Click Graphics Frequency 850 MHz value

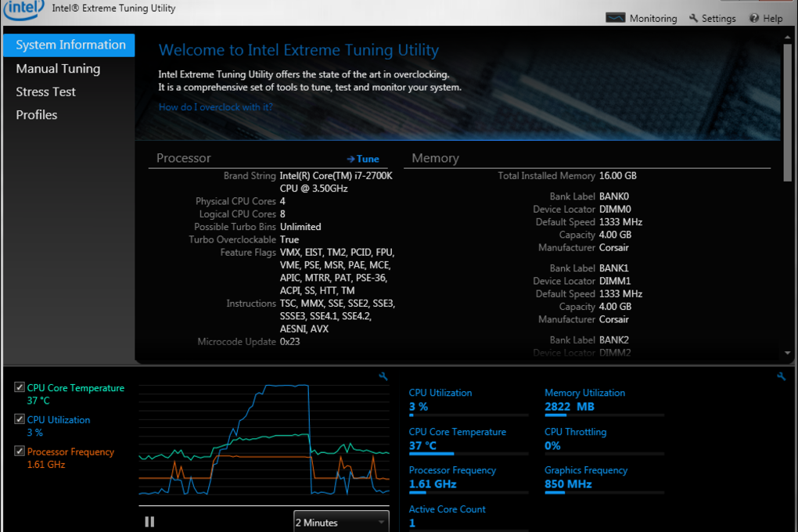click(x=568, y=484)
